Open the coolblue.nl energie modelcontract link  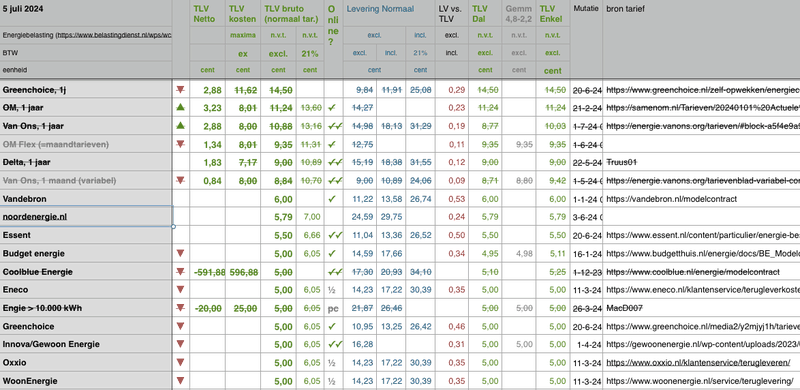(x=693, y=272)
